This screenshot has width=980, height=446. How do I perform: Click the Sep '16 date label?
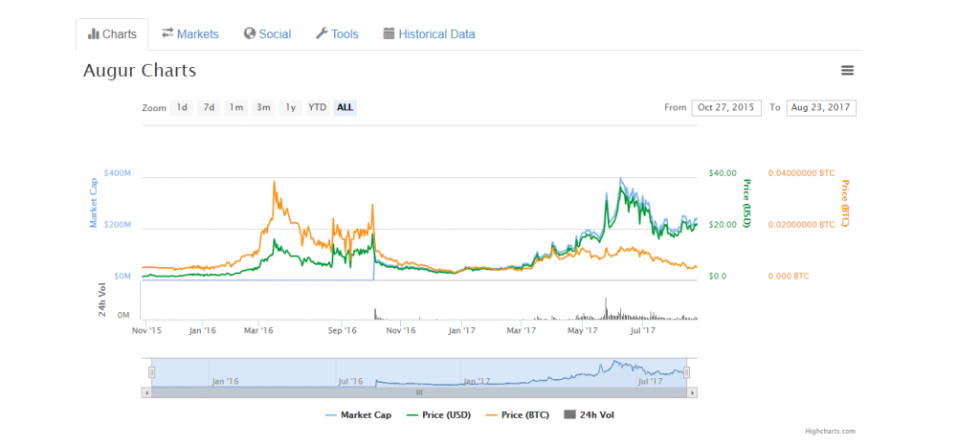342,330
